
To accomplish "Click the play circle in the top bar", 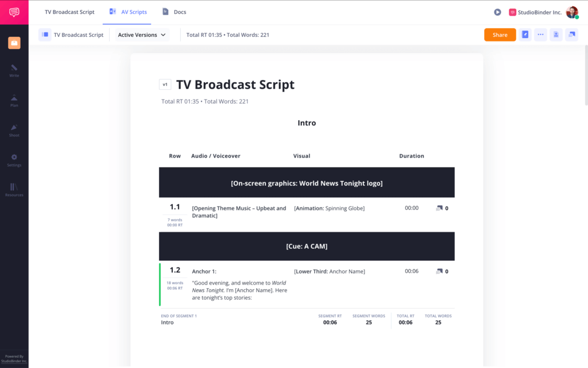I will (x=496, y=11).
